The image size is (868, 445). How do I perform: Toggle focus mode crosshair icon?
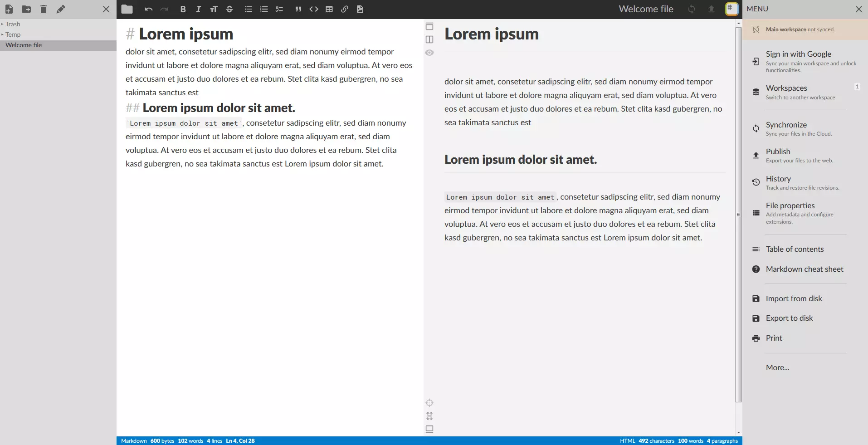coord(429,403)
